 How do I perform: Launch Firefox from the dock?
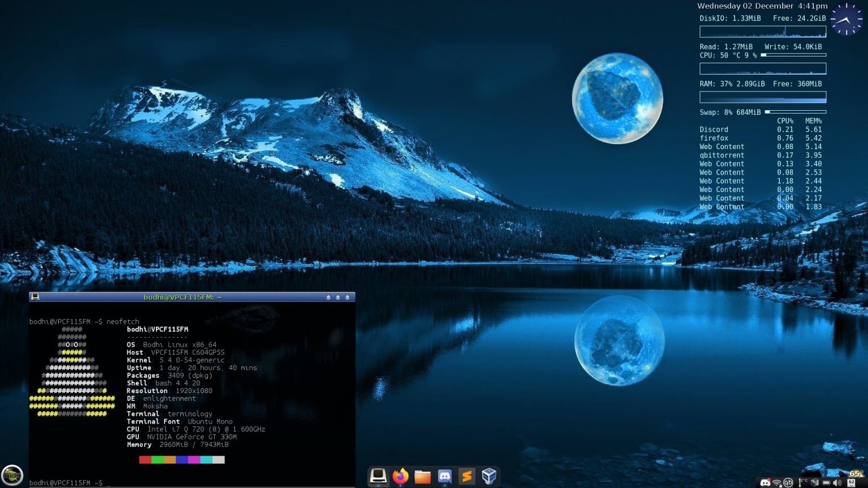click(x=401, y=476)
